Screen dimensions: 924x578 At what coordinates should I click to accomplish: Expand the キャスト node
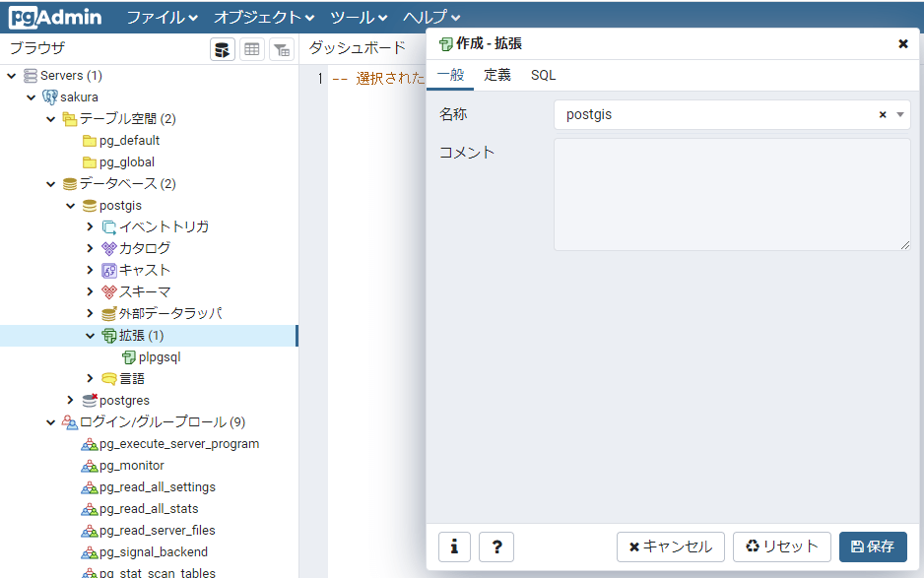pyautogui.click(x=90, y=270)
